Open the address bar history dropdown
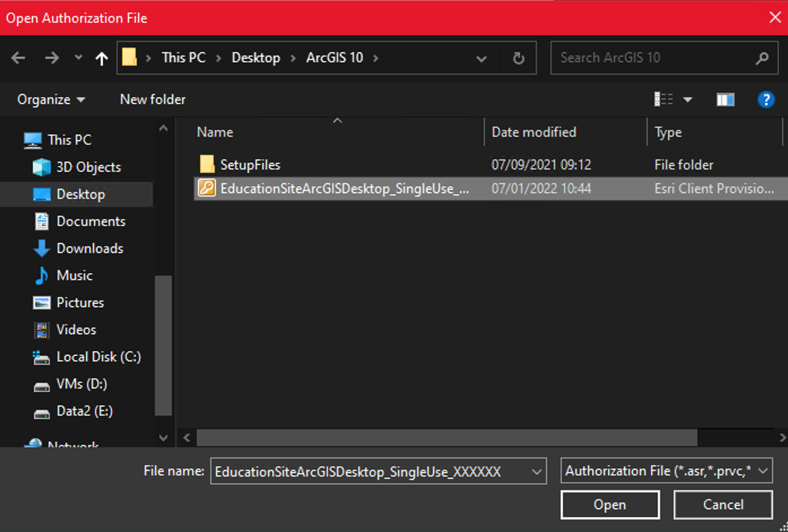788x532 pixels. tap(481, 58)
